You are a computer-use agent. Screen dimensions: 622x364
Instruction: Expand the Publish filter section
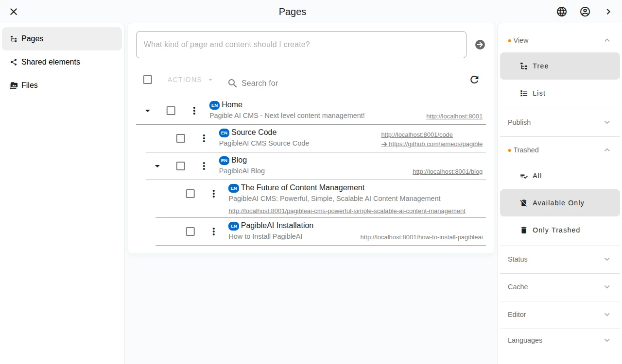(559, 122)
